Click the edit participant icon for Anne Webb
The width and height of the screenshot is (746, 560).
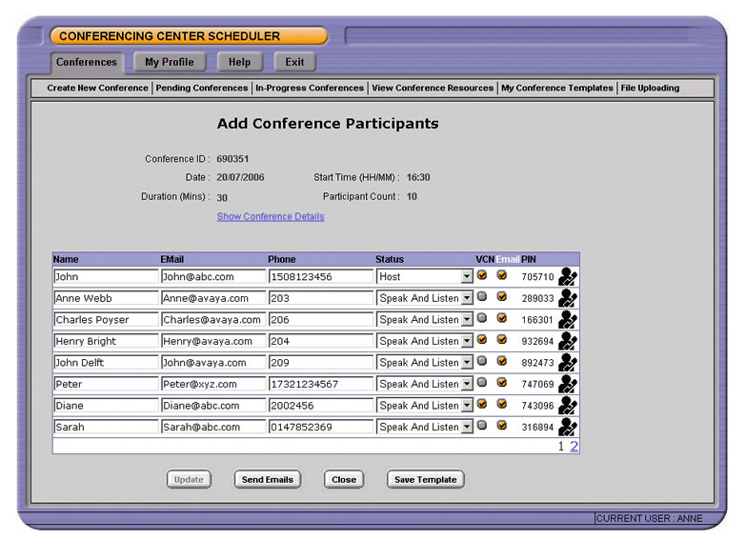[568, 298]
